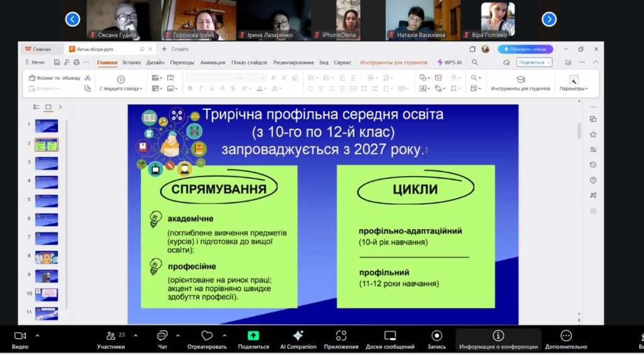Open the Анимация ribbon tab

point(213,62)
